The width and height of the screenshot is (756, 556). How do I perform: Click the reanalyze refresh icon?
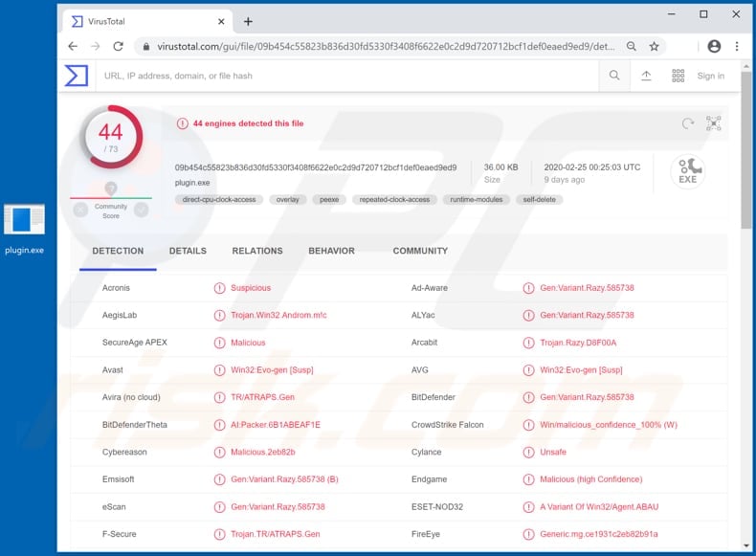pos(688,124)
